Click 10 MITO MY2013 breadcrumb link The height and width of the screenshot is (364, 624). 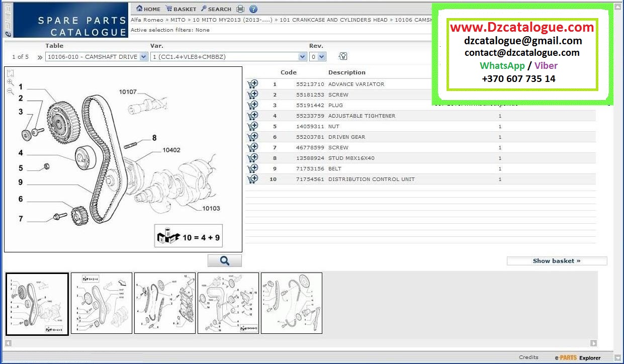[x=233, y=20]
